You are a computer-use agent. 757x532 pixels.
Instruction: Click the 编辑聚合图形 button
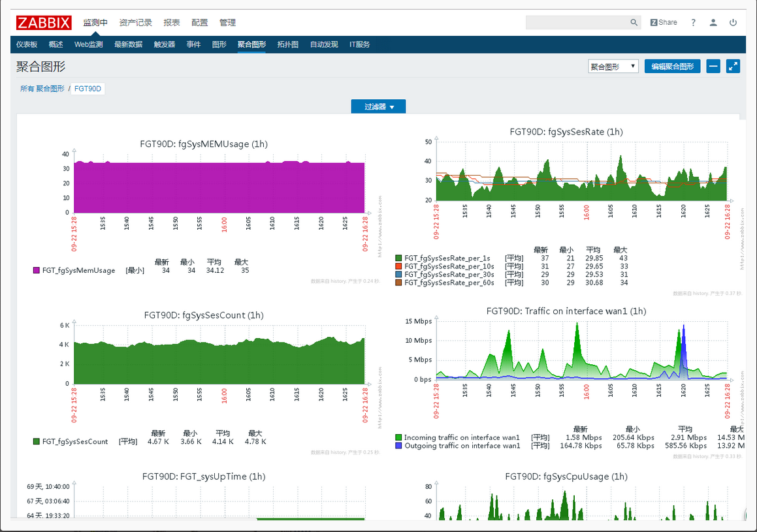coord(672,67)
